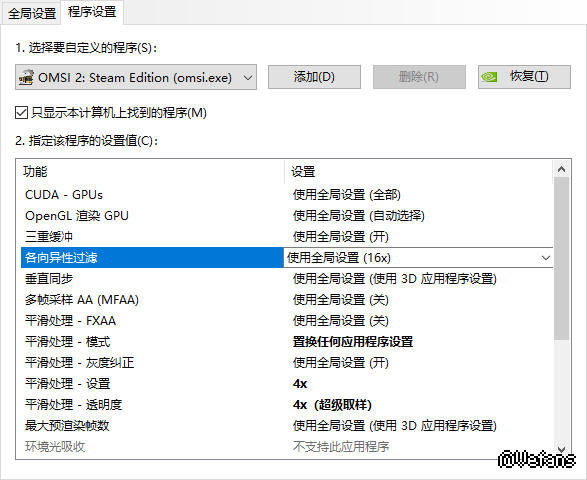The image size is (587, 480).
Task: Select the 平滑处理 - 模式 row
Action: tap(287, 341)
